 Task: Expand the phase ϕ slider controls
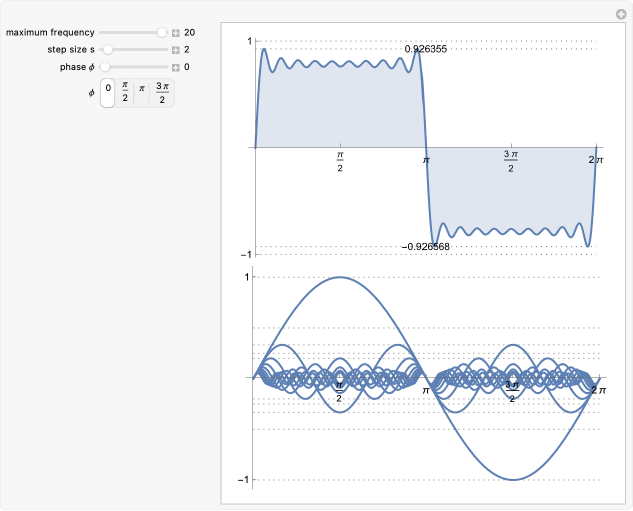pyautogui.click(x=176, y=67)
